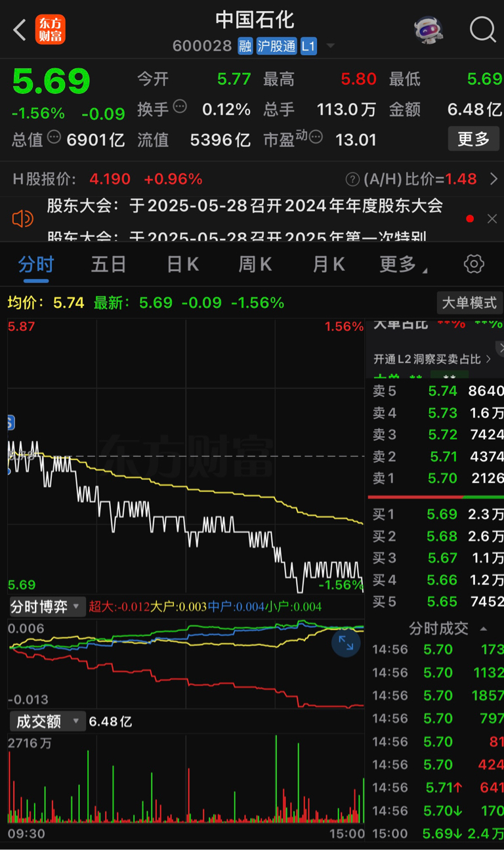The height and width of the screenshot is (850, 504).
Task: Open 开通L2洞察买卖占比 link
Action: click(x=432, y=359)
